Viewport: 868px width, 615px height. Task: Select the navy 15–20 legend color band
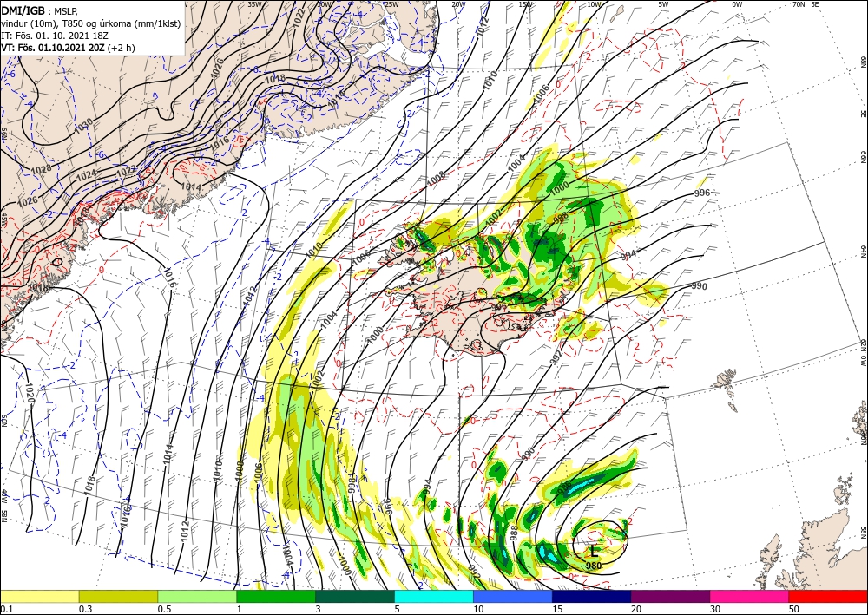click(592, 596)
